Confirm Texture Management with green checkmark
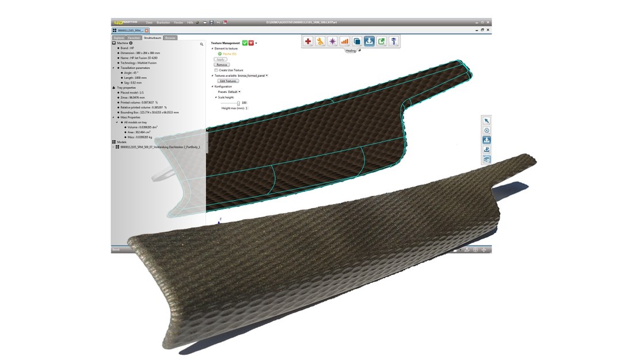Screen dimensions: 644x363 point(245,43)
